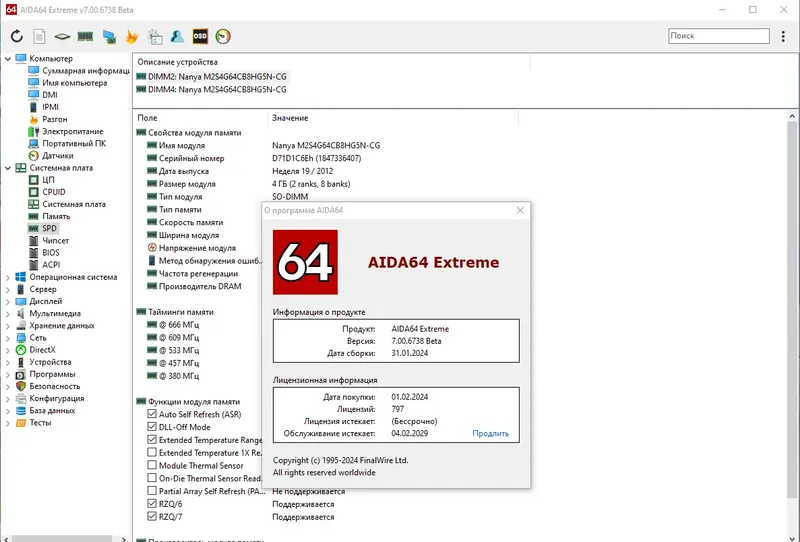Image resolution: width=800 pixels, height=542 pixels.
Task: Select Имя компьютера tree entry
Action: coord(74,83)
